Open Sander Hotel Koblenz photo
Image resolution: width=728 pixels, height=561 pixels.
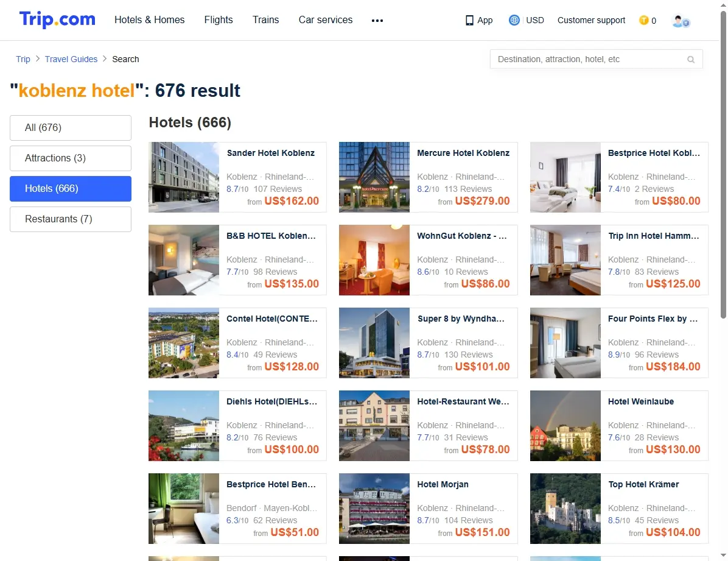[x=184, y=177]
